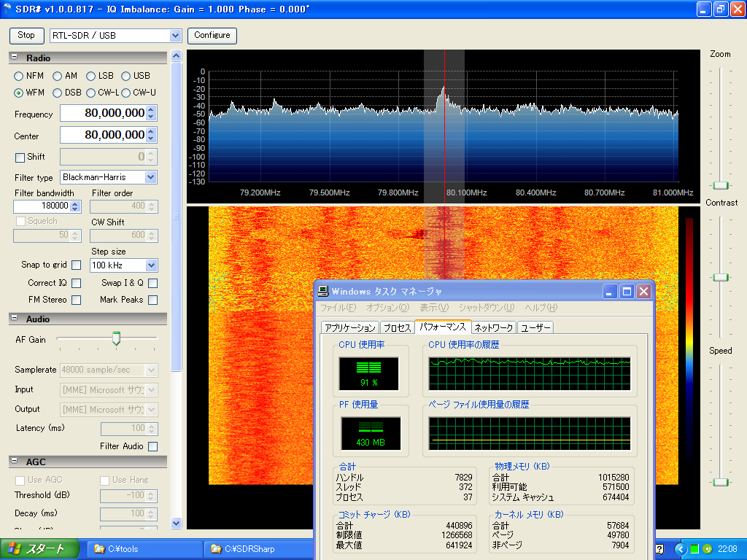This screenshot has width=747, height=560.
Task: Click the Contrast slider handle
Action: coord(720,277)
